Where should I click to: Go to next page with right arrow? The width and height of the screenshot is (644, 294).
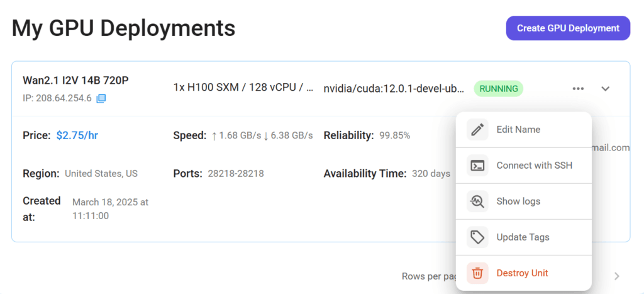[616, 276]
